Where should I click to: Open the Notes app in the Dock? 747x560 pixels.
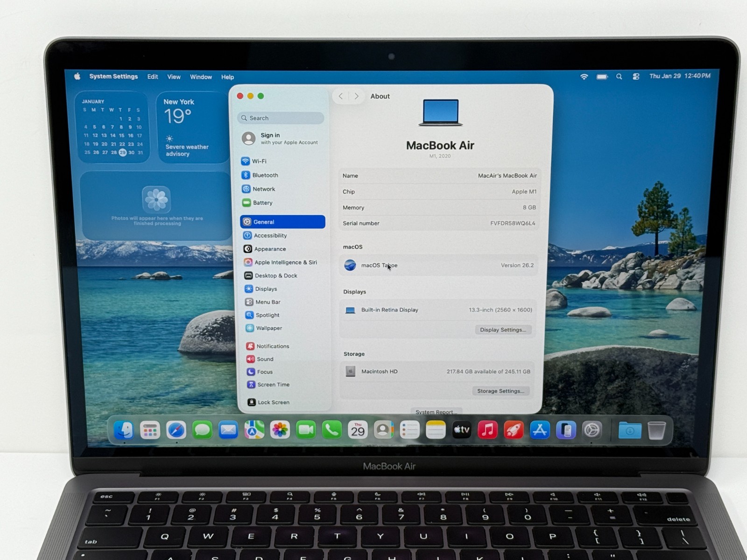[x=436, y=430]
